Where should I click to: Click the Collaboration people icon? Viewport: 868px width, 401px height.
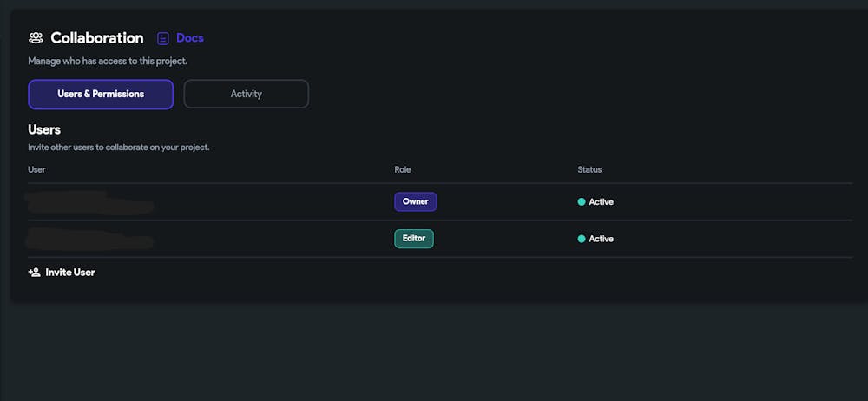[36, 38]
